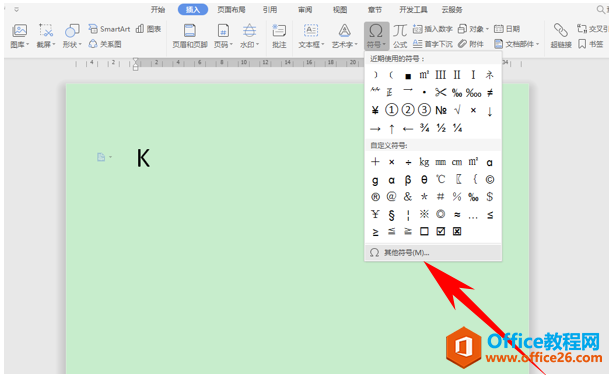
Task: Insert the right arrow → symbol
Action: pos(375,128)
